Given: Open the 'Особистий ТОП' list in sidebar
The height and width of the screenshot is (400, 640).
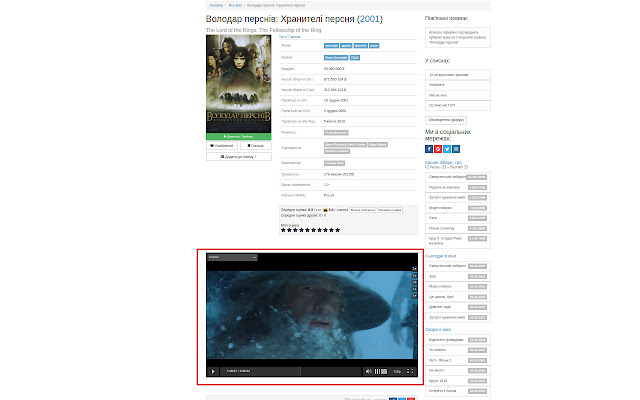Looking at the screenshot, I should [x=458, y=105].
